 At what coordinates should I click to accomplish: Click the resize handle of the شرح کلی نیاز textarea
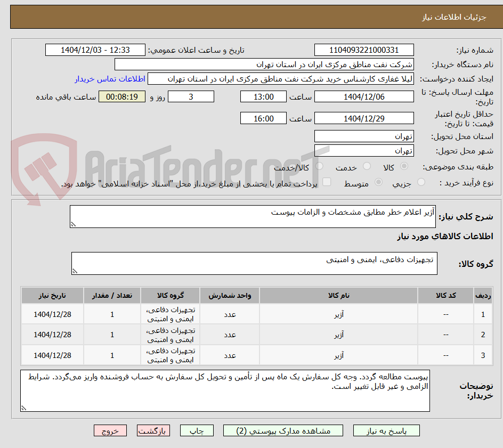73,224
